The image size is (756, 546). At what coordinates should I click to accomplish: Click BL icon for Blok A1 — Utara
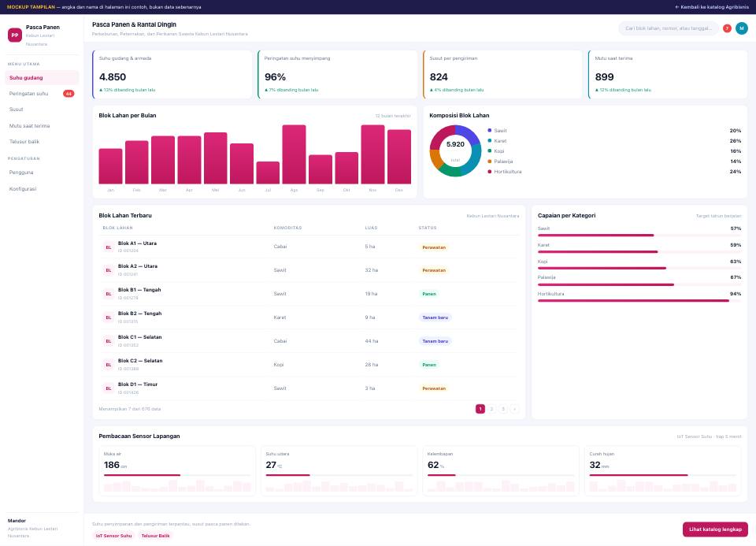pyautogui.click(x=109, y=247)
